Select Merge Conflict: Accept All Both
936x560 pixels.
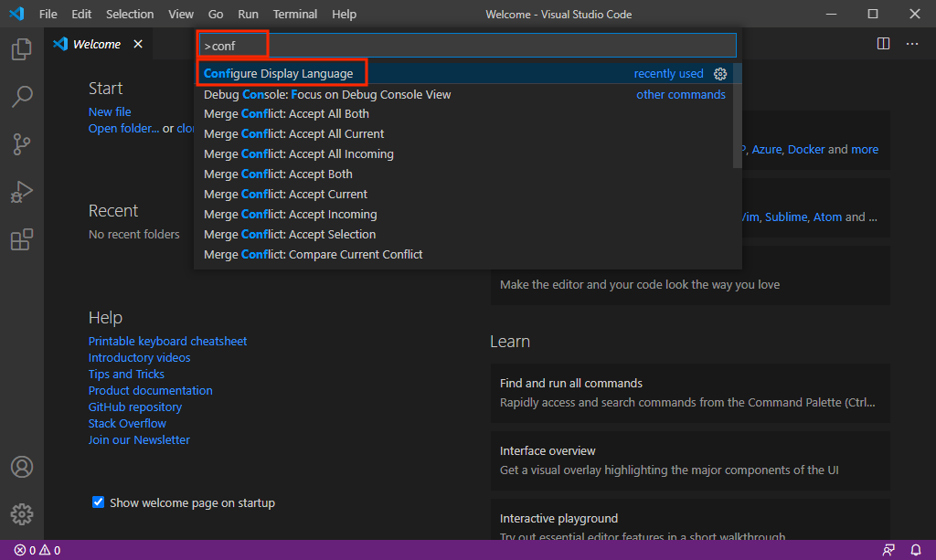(463, 114)
